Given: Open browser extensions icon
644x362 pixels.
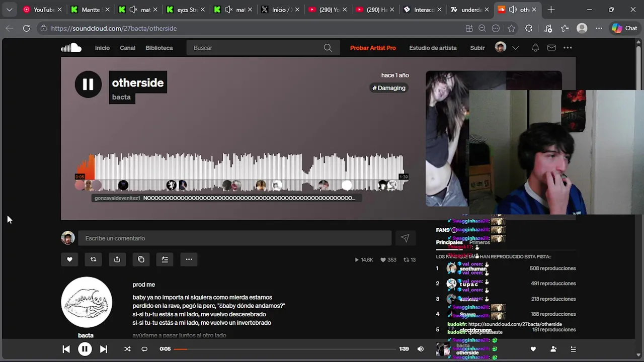Looking at the screenshot, I should [x=528, y=29].
